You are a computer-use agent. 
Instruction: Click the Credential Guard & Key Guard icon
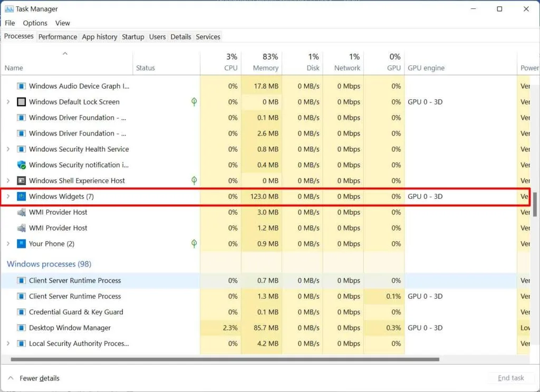click(21, 312)
